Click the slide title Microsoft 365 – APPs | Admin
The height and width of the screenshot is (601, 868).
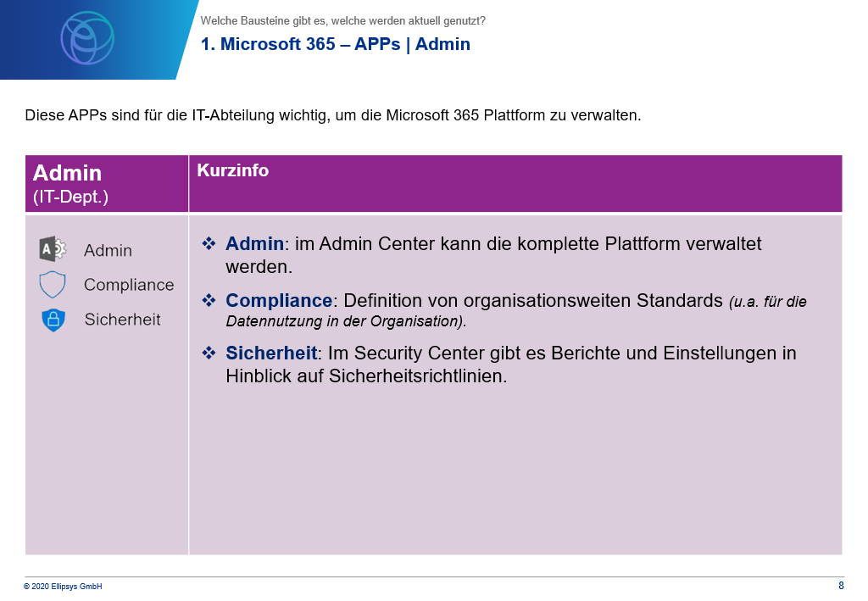click(x=336, y=44)
